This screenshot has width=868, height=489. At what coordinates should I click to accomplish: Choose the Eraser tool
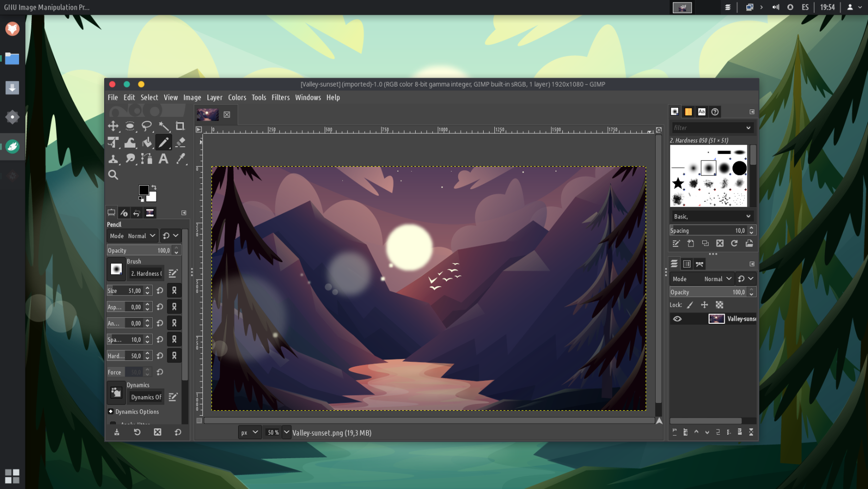pos(180,142)
